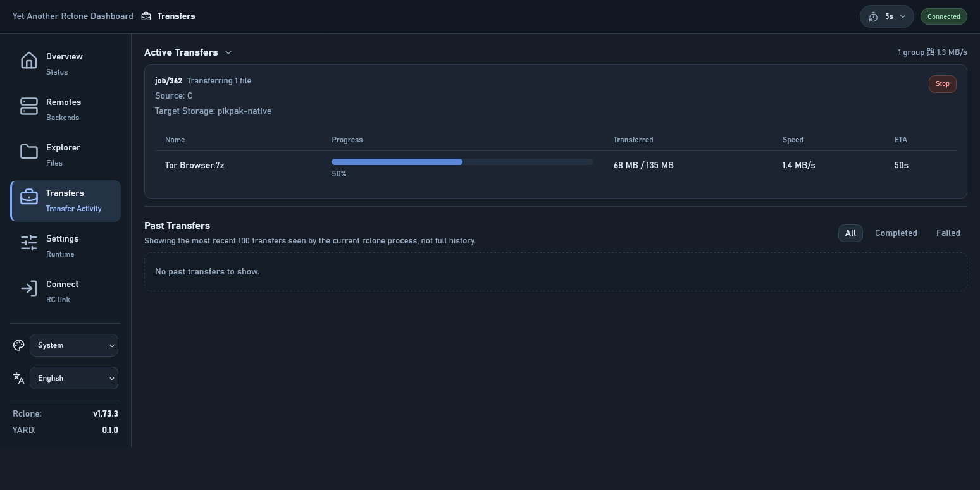The height and width of the screenshot is (490, 980).
Task: Go to Remotes Backends page
Action: tap(63, 109)
